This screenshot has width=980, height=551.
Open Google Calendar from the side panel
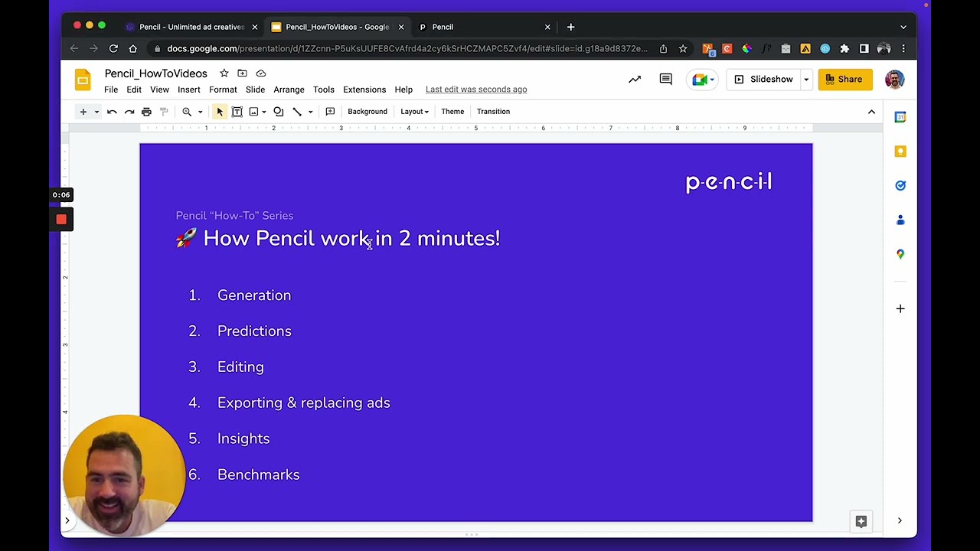[x=900, y=116]
